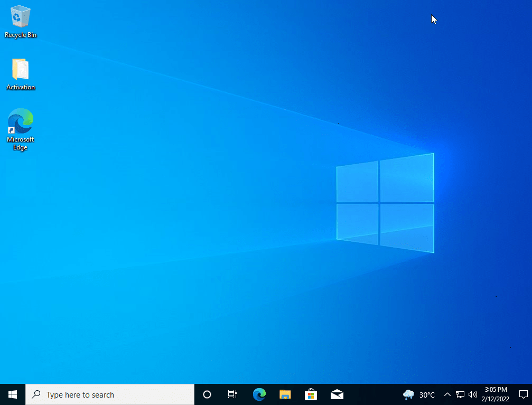The width and height of the screenshot is (532, 405).
Task: Open Cortana from the taskbar
Action: point(207,394)
